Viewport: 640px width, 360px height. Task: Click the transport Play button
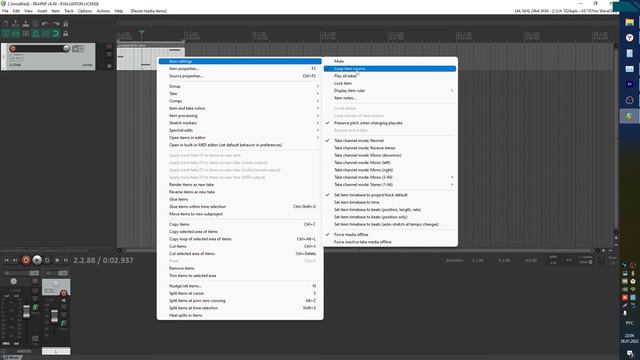37,260
